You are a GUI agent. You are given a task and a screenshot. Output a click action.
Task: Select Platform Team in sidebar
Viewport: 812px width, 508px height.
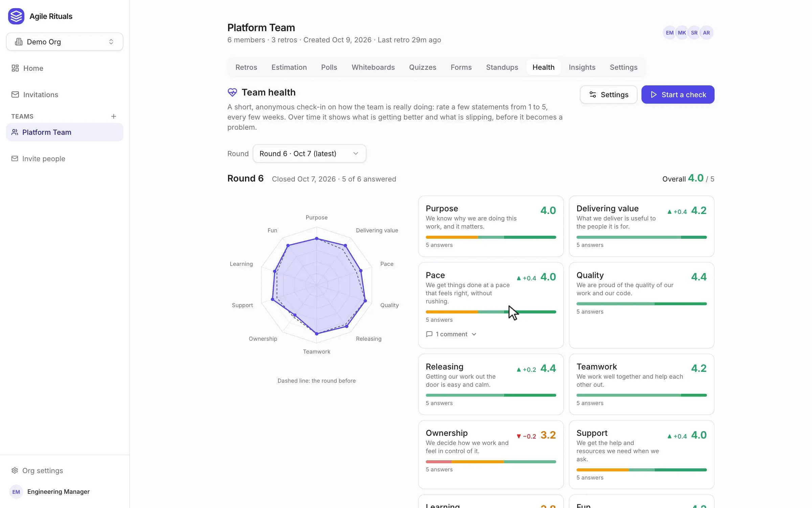coord(65,132)
